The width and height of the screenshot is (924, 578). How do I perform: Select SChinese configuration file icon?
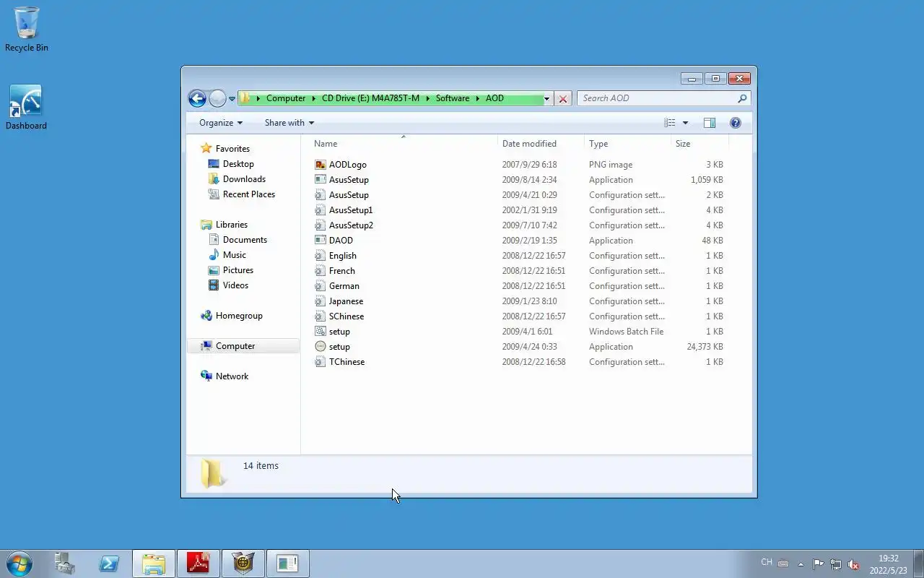pyautogui.click(x=321, y=316)
